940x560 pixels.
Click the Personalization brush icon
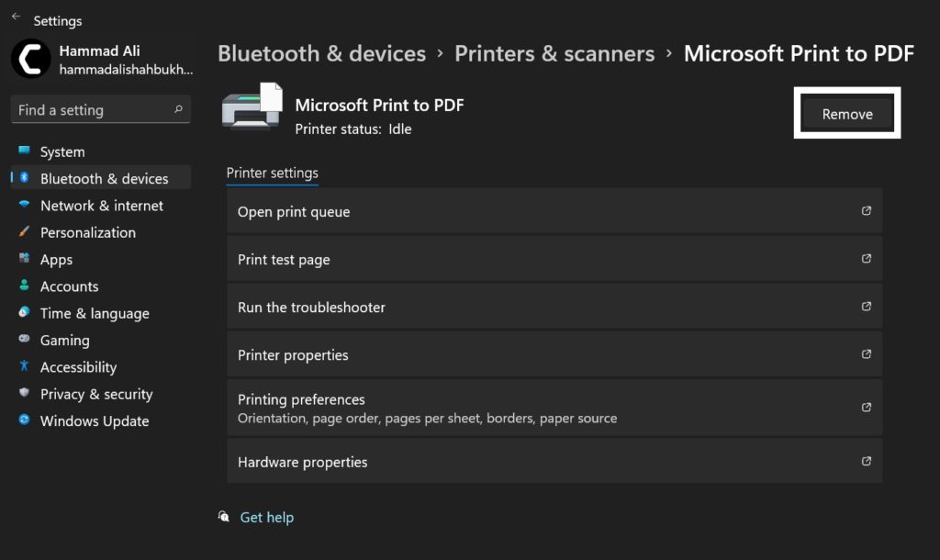24,232
